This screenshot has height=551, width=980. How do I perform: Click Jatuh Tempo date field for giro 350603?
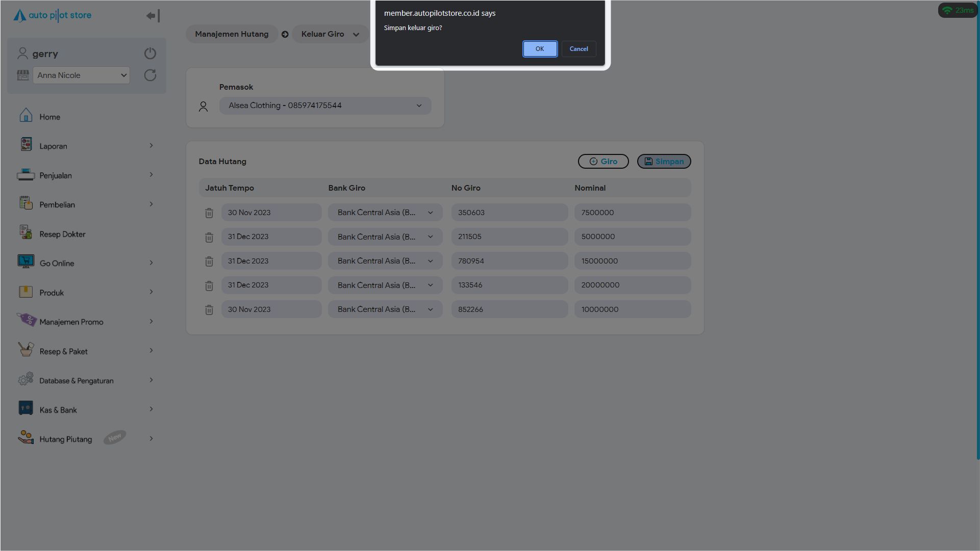pos(271,213)
